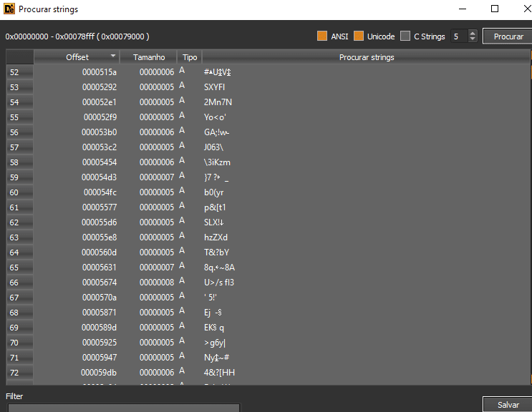Select the string \3iKzm

pyautogui.click(x=217, y=162)
